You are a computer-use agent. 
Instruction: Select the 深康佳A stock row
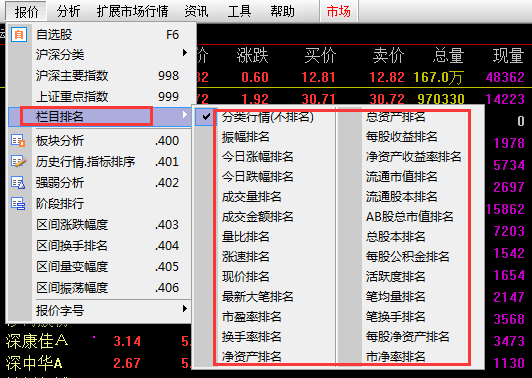37,341
